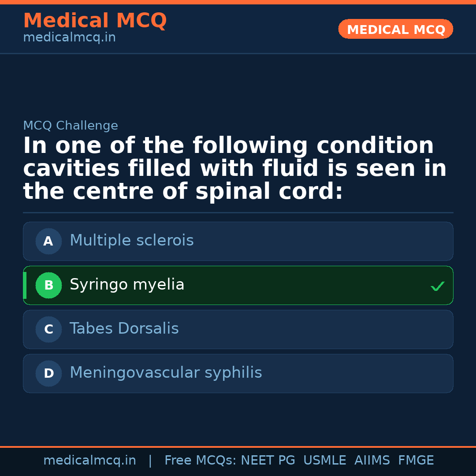Click the MCQ Challenge heading label
This screenshot has width=476, height=476.
pos(71,126)
